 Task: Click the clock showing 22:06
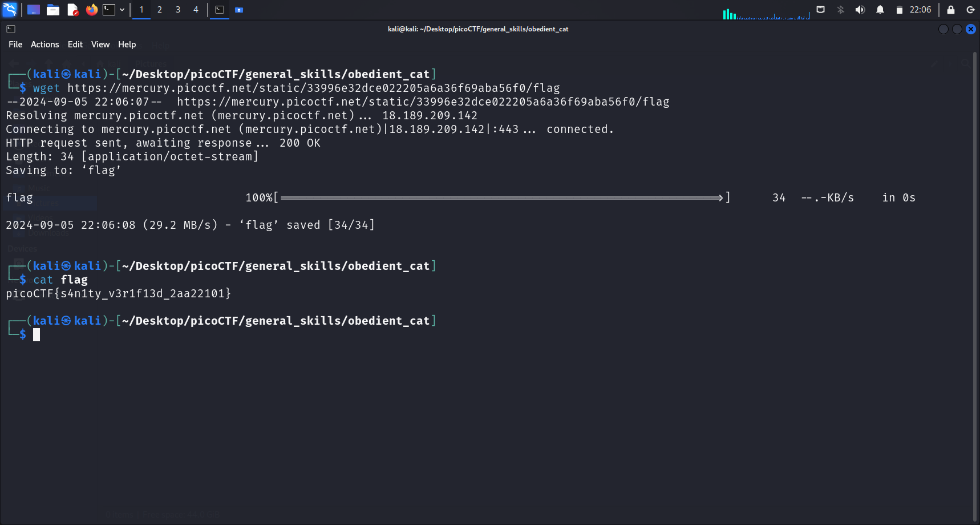(920, 10)
